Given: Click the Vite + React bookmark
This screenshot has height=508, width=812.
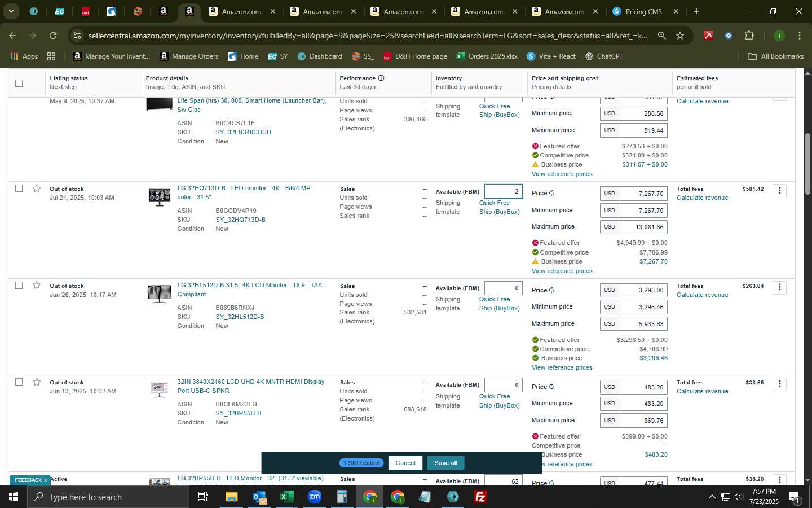Looking at the screenshot, I should pos(551,56).
